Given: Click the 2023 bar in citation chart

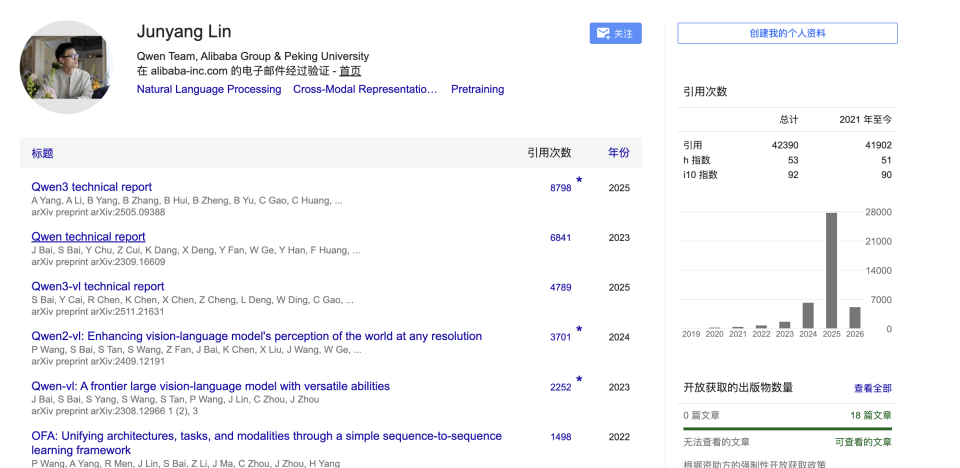Looking at the screenshot, I should [785, 325].
